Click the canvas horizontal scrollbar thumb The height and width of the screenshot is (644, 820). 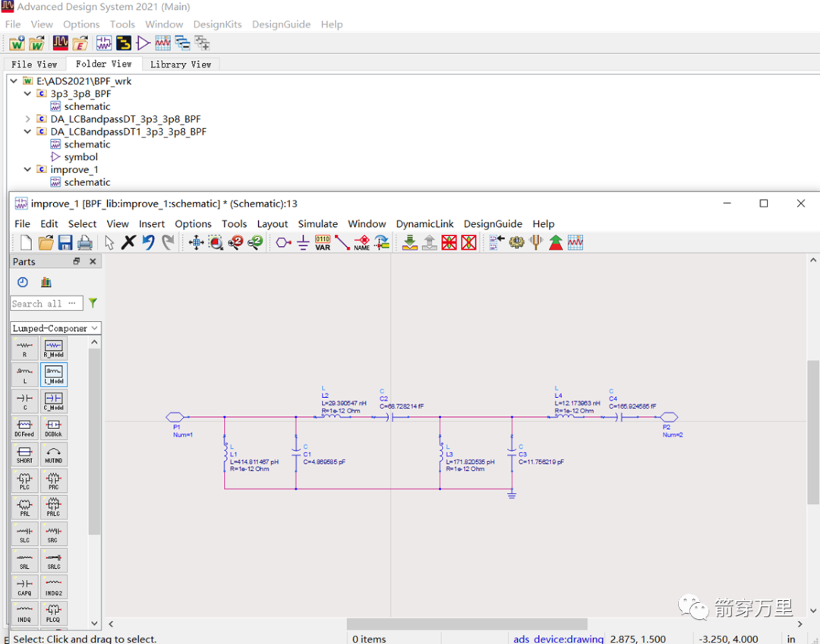[467, 624]
